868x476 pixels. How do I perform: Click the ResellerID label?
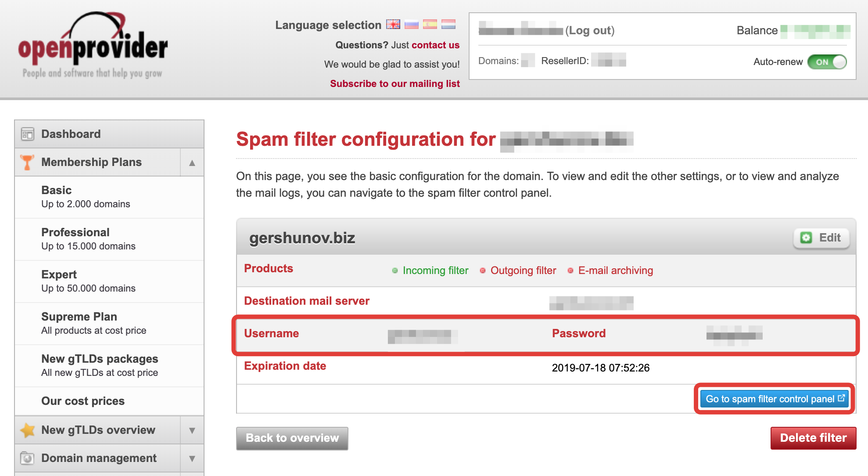click(x=565, y=61)
